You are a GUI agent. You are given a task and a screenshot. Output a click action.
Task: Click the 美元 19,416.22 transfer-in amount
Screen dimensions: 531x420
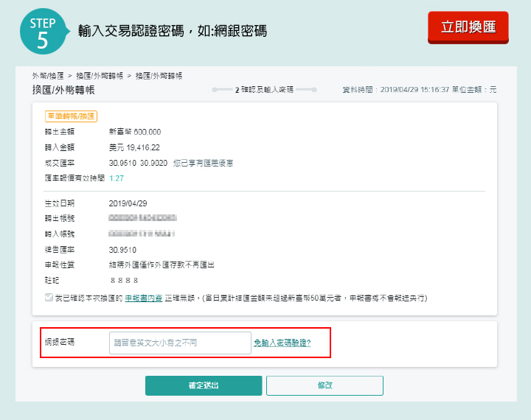(x=134, y=147)
